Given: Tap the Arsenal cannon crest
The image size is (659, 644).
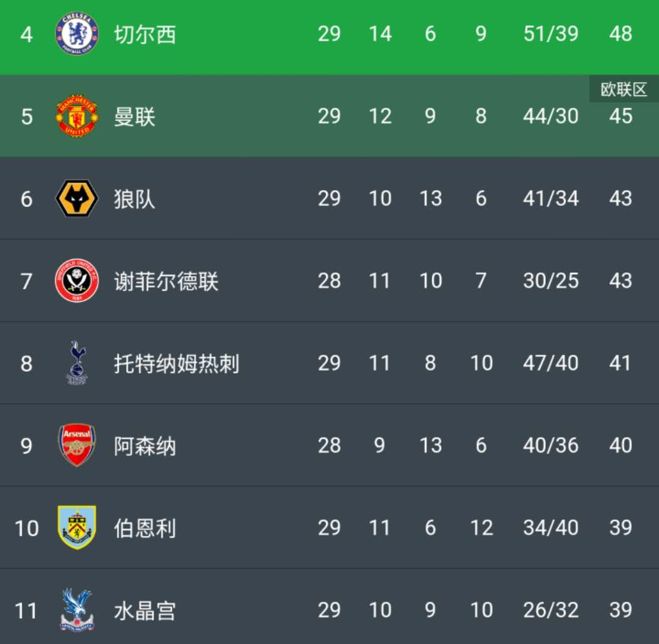Looking at the screenshot, I should coord(77,445).
